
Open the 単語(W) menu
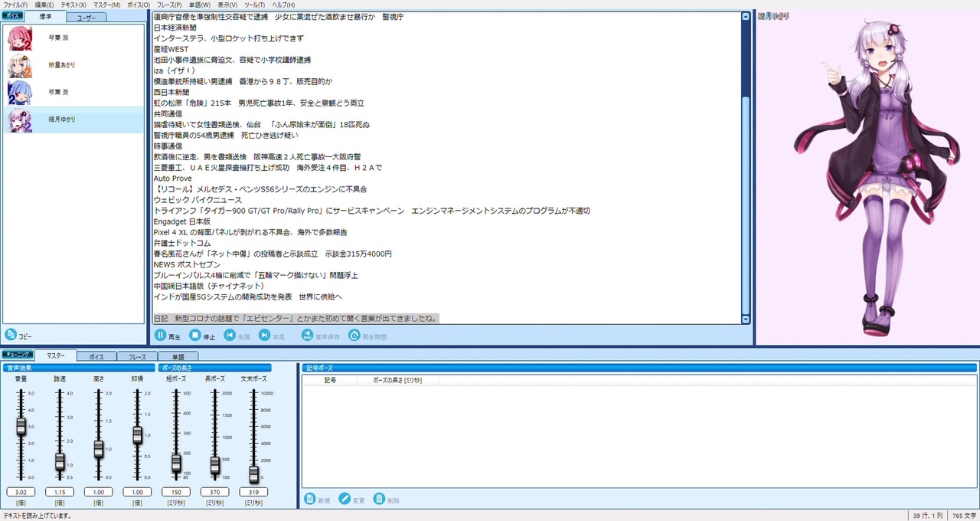click(200, 5)
